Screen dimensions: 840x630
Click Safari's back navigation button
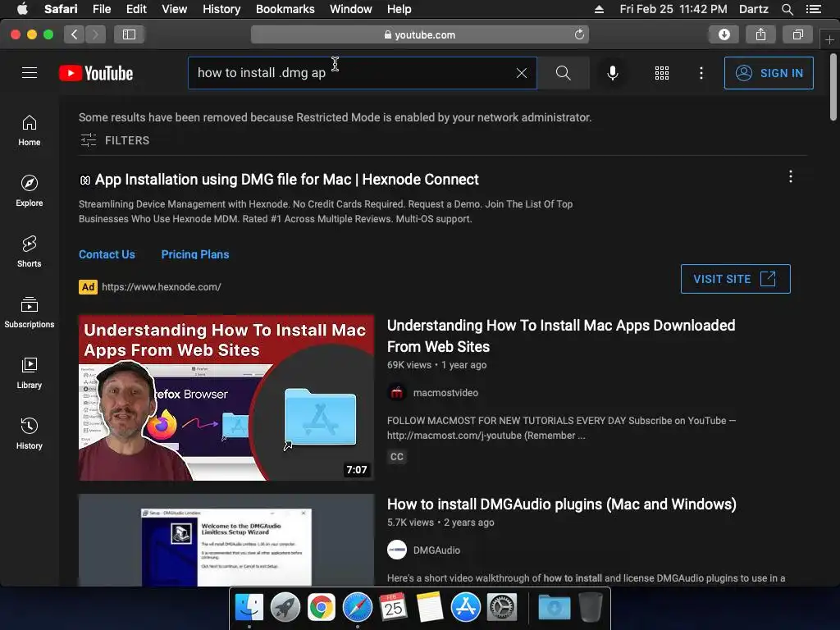(x=75, y=34)
